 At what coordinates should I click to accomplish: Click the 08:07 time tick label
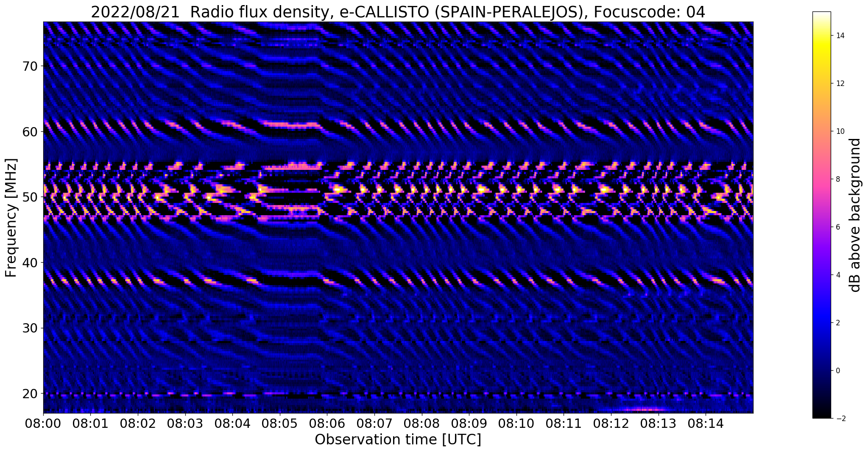(374, 423)
